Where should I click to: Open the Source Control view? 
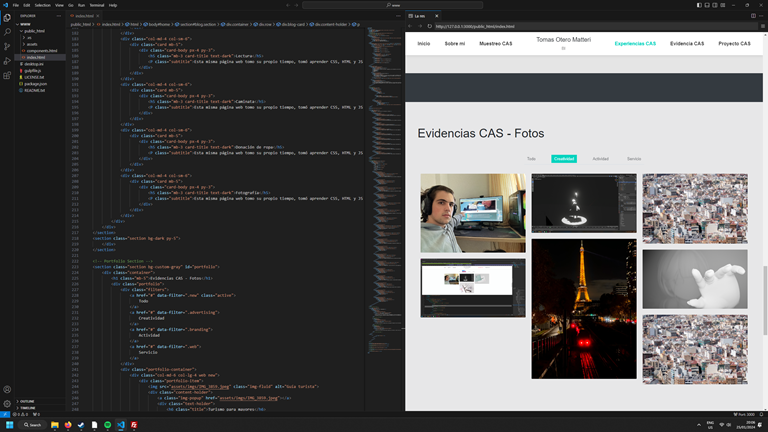pos(7,47)
